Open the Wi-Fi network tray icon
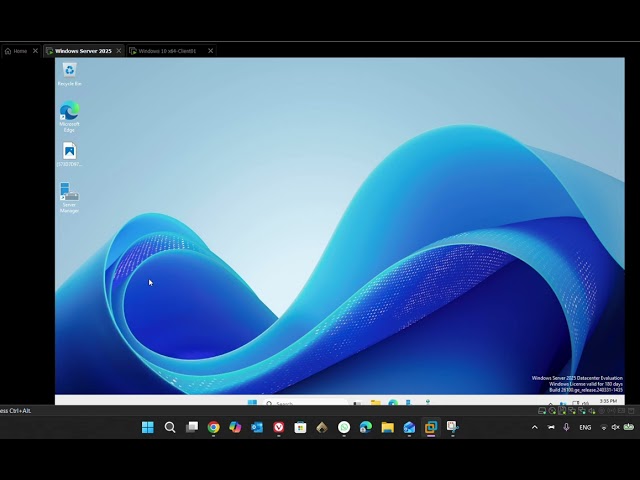Viewport: 640px width, 480px height. [x=604, y=427]
